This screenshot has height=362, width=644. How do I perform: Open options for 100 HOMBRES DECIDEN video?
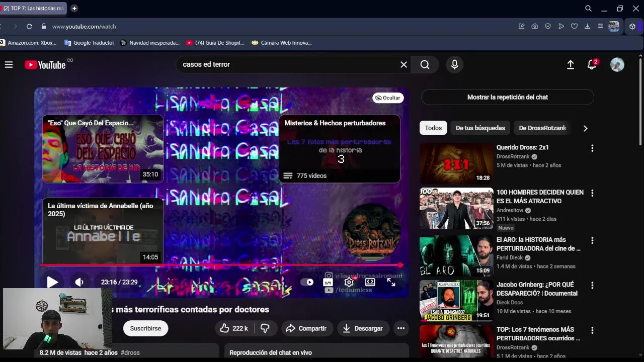[592, 193]
